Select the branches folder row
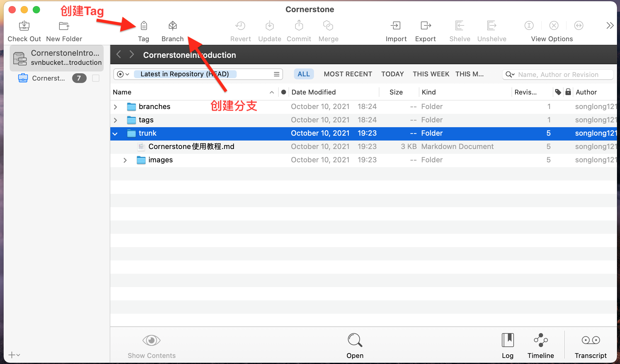Viewport: 620px width, 364px height. [364, 107]
